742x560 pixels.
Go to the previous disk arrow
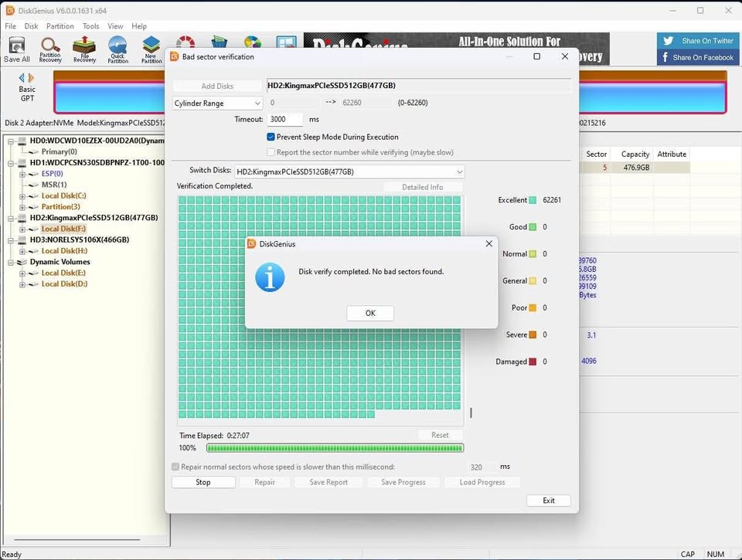point(22,77)
